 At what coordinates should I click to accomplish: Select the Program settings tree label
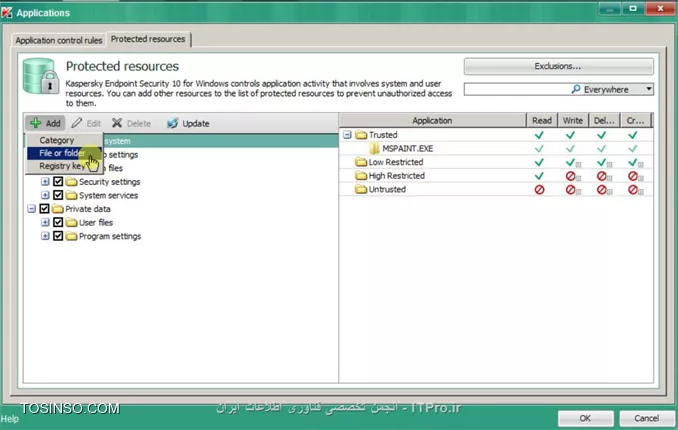point(110,236)
